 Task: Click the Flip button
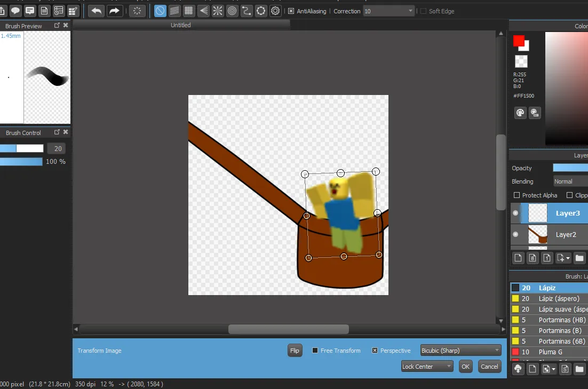(295, 351)
